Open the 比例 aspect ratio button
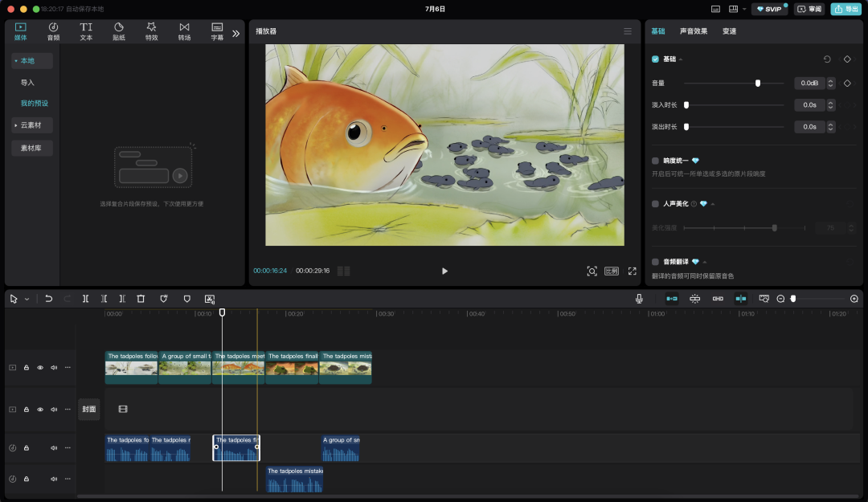 (612, 271)
